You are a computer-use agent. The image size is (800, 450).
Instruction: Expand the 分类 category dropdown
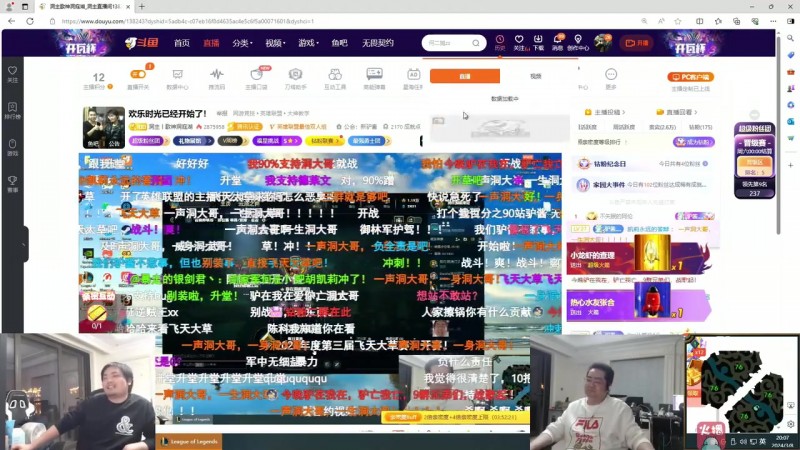point(242,43)
